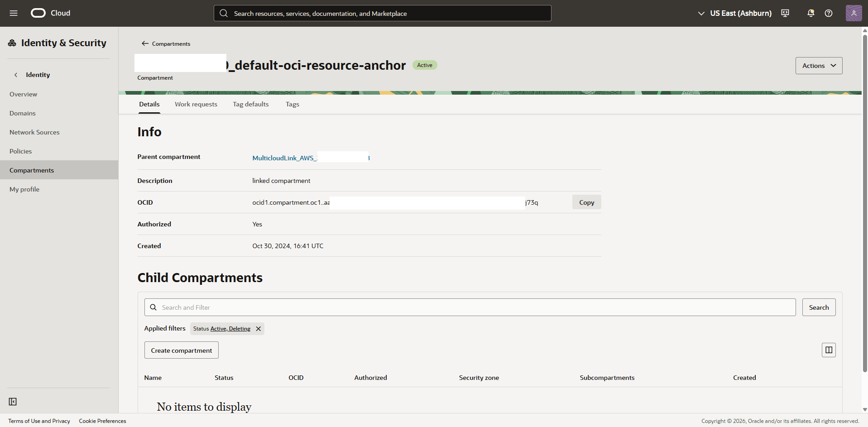Screen dimensions: 868x427
Task: Focus the global search resources field
Action: click(382, 13)
